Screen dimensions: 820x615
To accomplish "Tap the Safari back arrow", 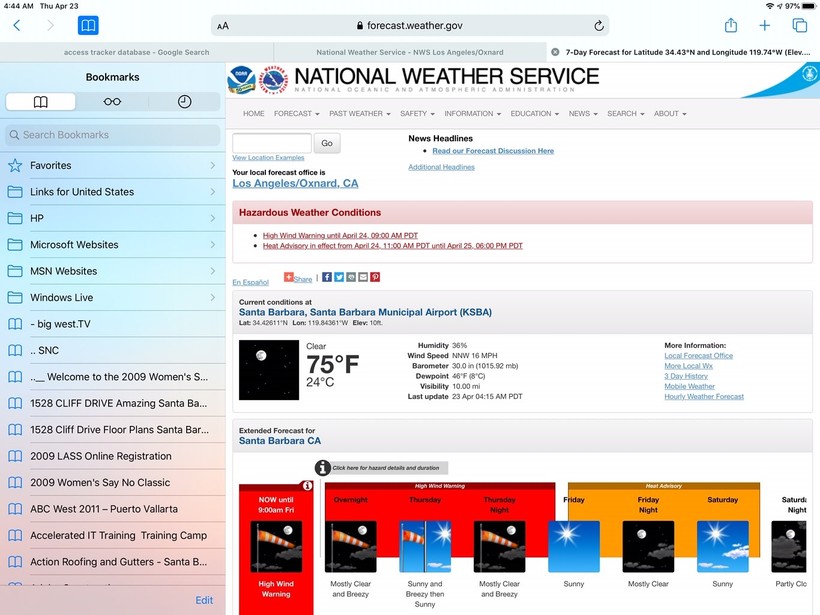I will tap(17, 25).
